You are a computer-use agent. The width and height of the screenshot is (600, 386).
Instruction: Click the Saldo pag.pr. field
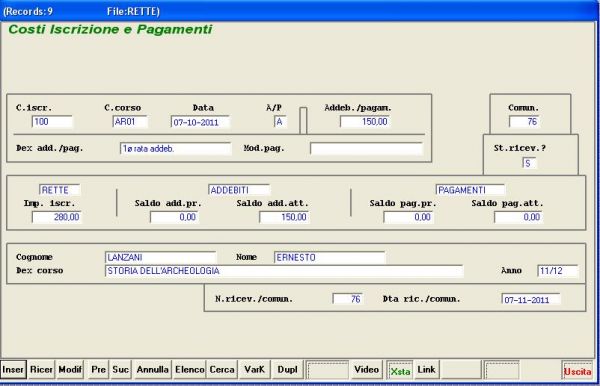(408, 217)
